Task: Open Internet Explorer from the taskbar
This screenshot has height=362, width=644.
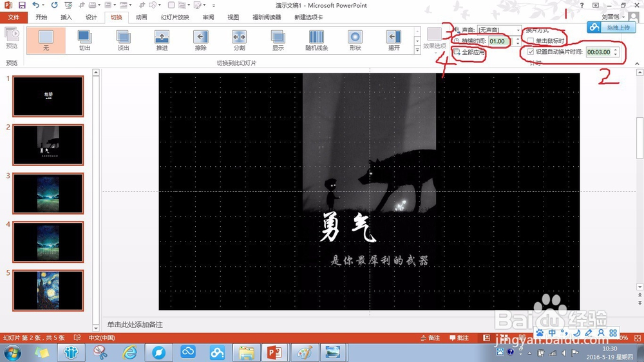Action: click(130, 352)
